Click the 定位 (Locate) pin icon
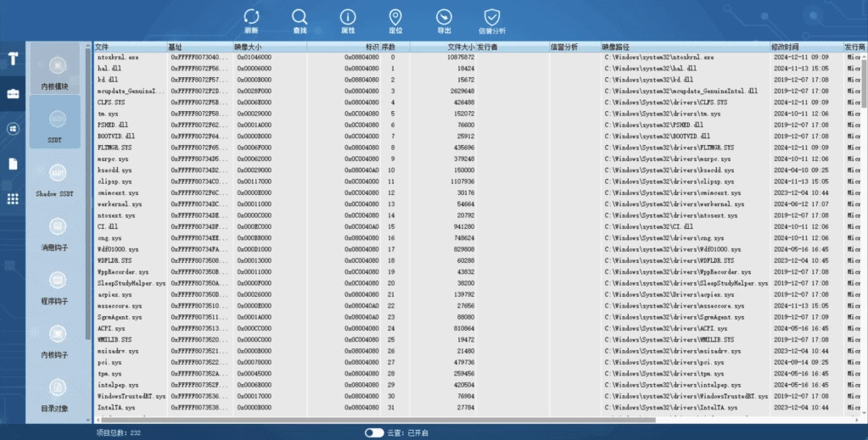The height and width of the screenshot is (440, 868). pyautogui.click(x=395, y=19)
